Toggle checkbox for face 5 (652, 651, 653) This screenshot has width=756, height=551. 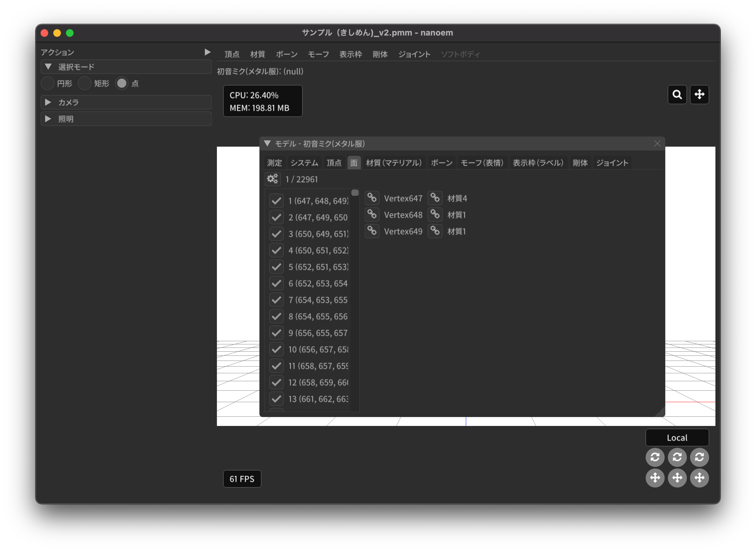(x=276, y=267)
